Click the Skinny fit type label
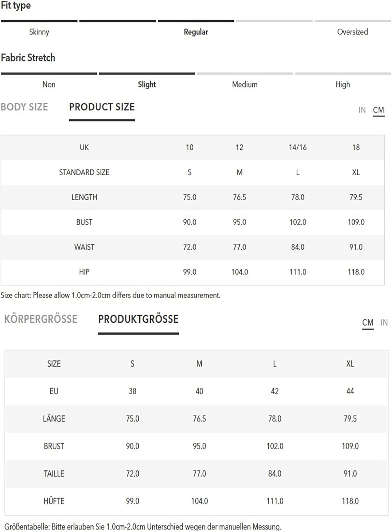This screenshot has height=532, width=392. pyautogui.click(x=39, y=32)
